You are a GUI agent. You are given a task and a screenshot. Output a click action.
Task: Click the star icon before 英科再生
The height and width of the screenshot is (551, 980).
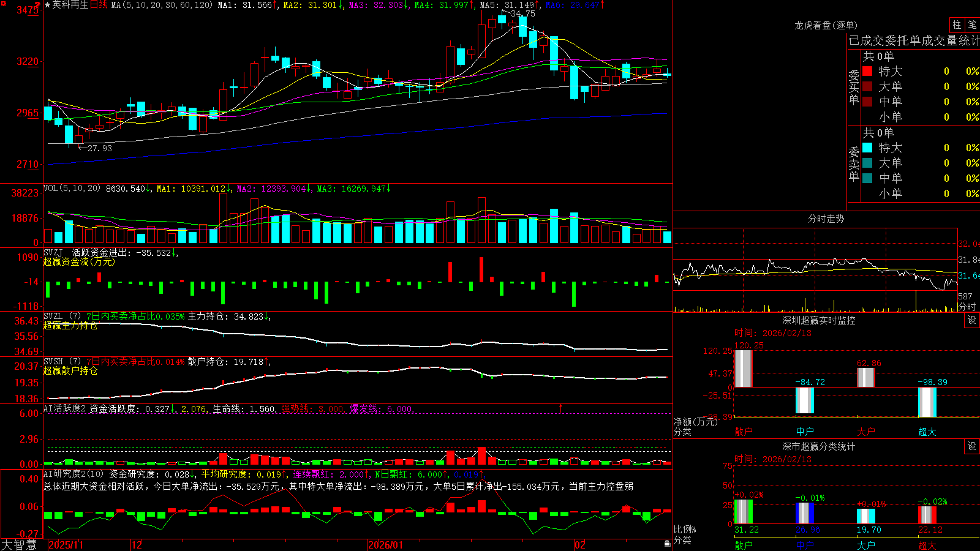(47, 5)
